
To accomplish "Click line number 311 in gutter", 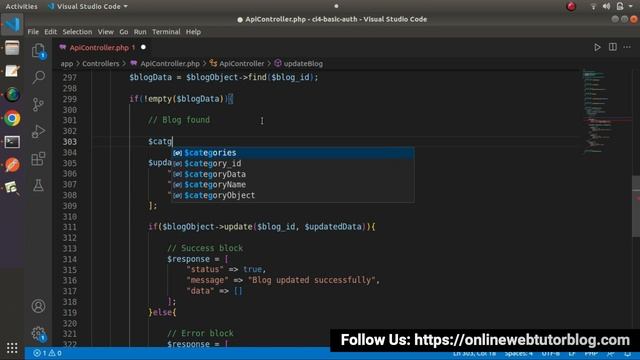I will coord(69,227).
